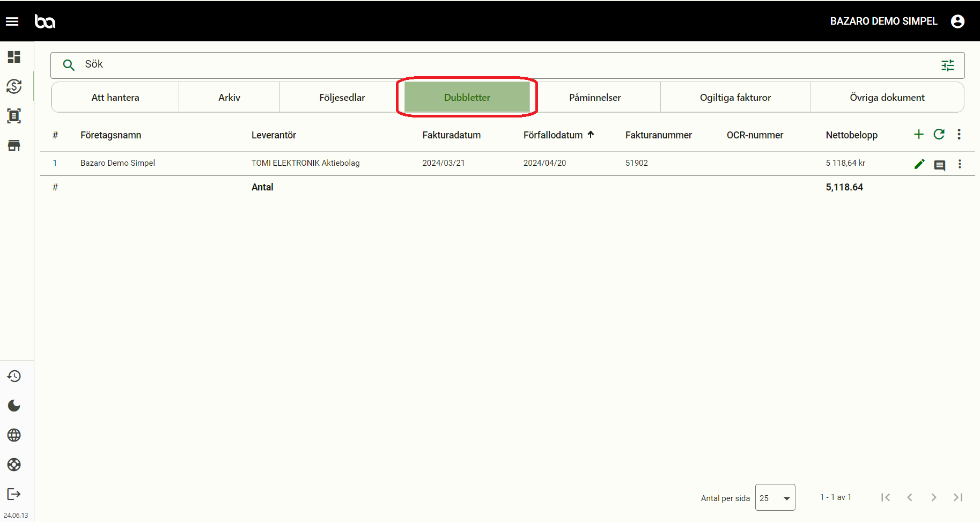Click the BAZARO DEMO SIMPEL account name
The height and width of the screenshot is (522, 980).
884,21
